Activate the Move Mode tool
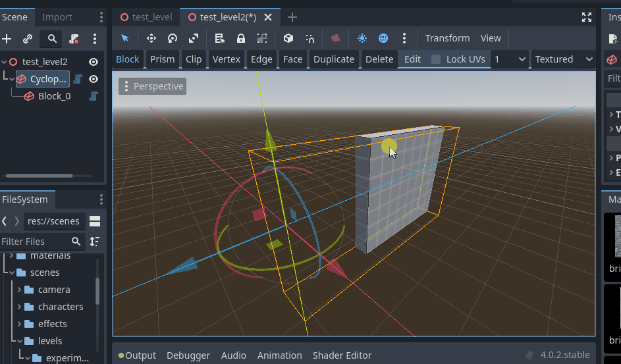 click(151, 38)
